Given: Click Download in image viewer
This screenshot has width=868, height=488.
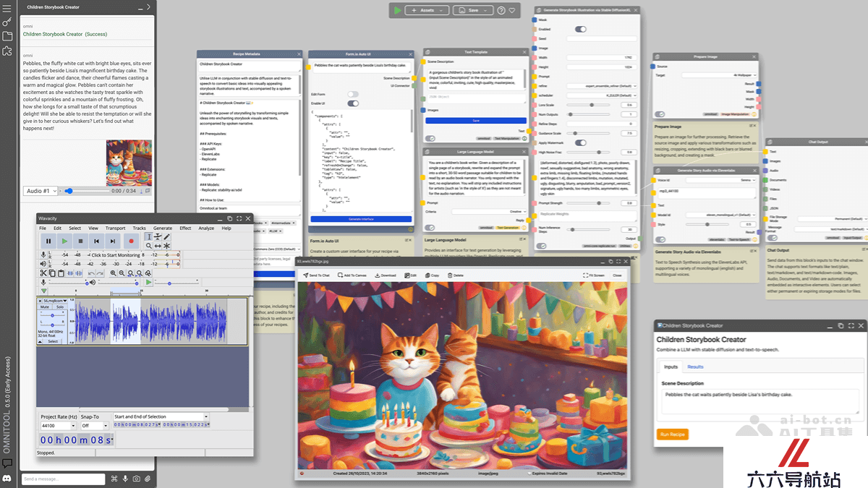Looking at the screenshot, I should point(386,275).
